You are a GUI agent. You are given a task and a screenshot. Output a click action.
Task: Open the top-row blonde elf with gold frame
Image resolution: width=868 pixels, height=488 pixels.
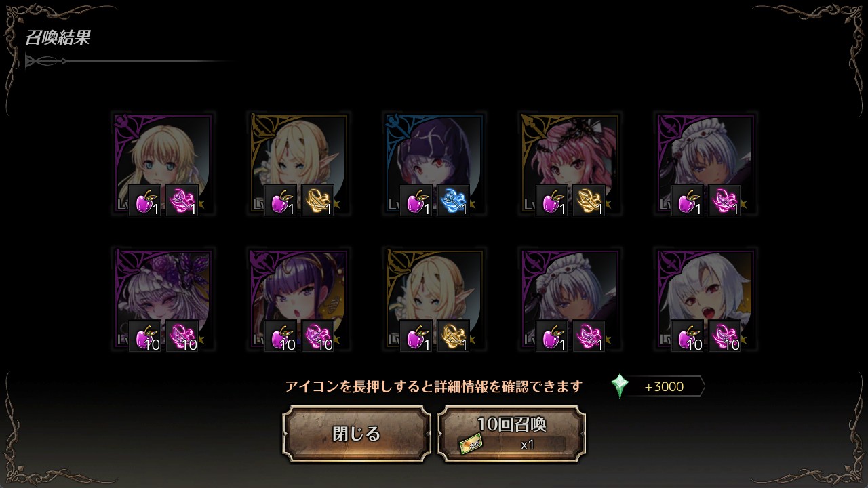click(298, 164)
